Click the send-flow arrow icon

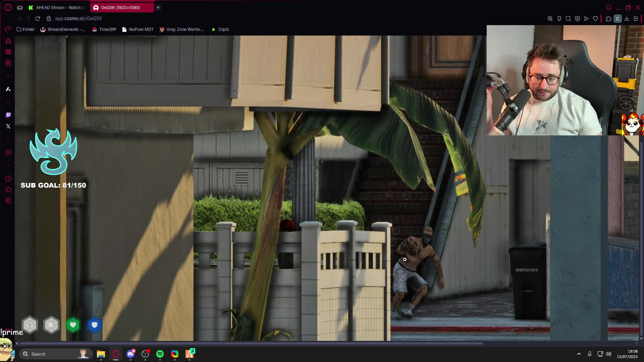(x=586, y=19)
